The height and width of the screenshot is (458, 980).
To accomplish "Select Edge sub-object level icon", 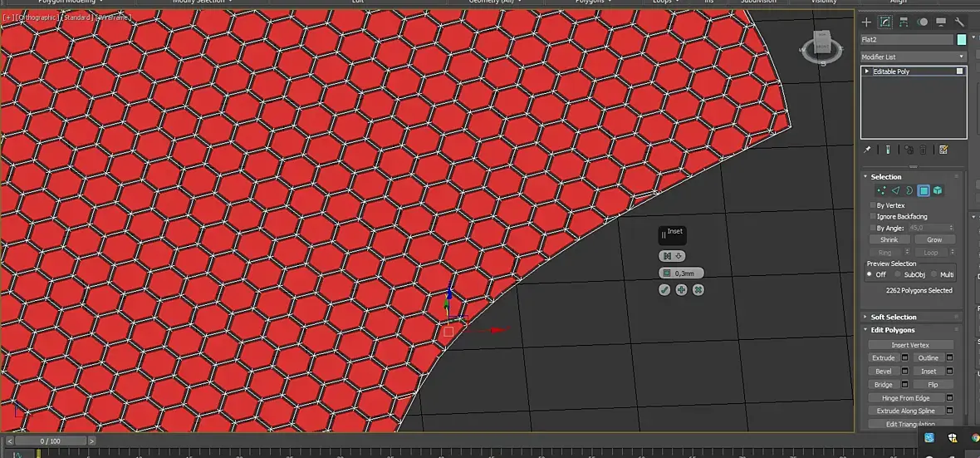I will pyautogui.click(x=895, y=191).
